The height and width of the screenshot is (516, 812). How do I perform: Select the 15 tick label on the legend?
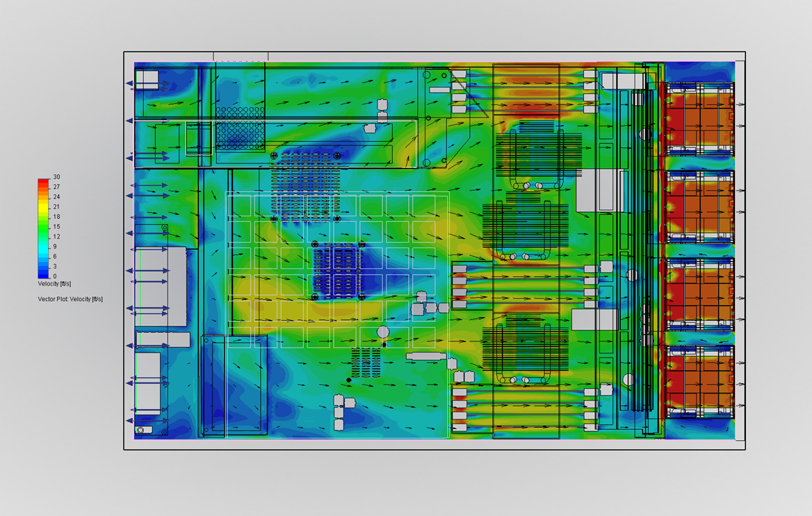[x=56, y=227]
